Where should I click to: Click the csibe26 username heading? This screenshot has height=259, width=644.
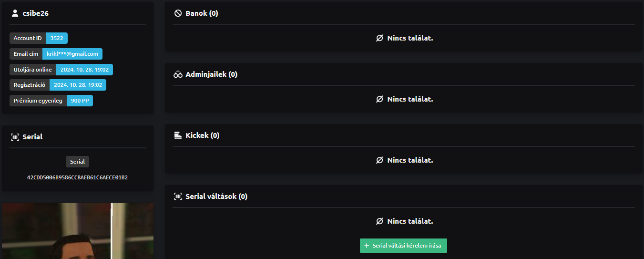click(35, 13)
